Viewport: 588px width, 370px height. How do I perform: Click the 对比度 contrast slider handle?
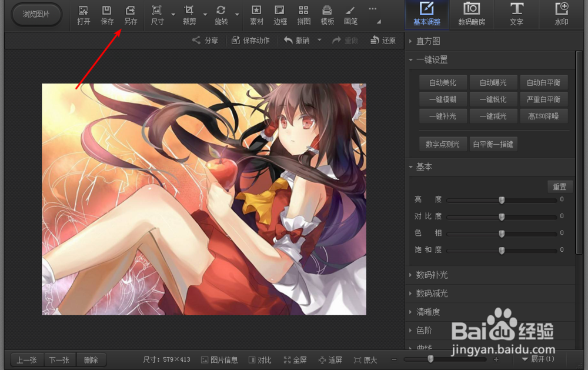pos(502,217)
